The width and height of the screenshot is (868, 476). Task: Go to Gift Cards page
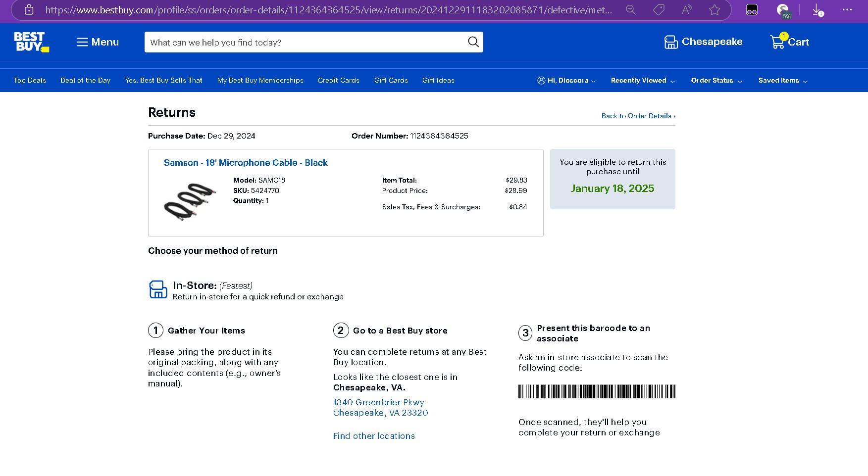tap(391, 81)
